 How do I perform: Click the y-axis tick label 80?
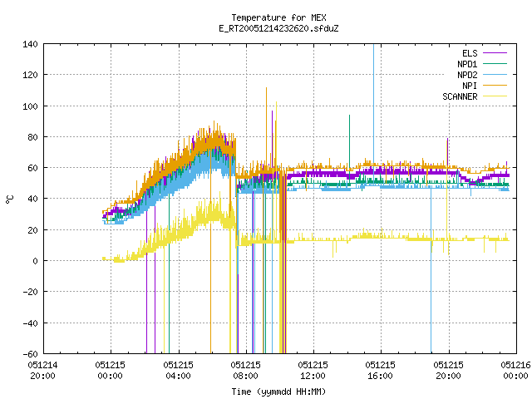tap(32, 137)
